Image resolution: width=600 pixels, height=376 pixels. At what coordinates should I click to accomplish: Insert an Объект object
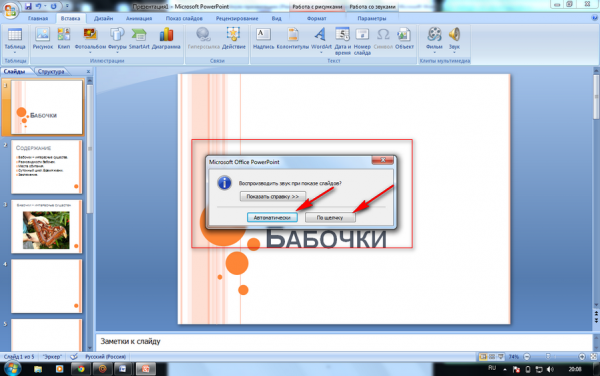404,38
